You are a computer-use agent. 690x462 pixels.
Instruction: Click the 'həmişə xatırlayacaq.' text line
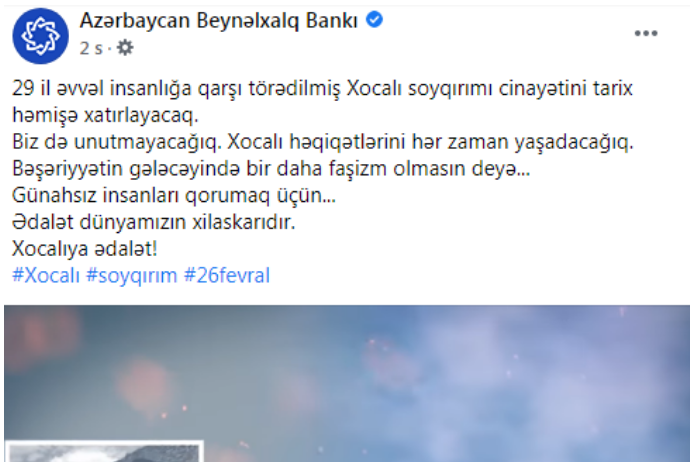coord(105,115)
